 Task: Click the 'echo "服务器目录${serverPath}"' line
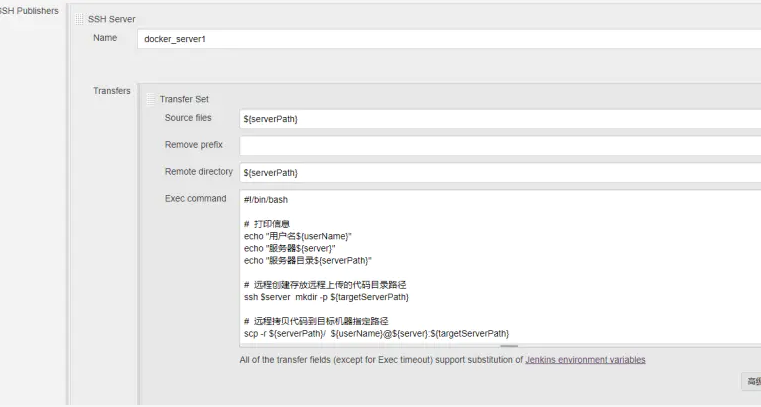click(308, 260)
